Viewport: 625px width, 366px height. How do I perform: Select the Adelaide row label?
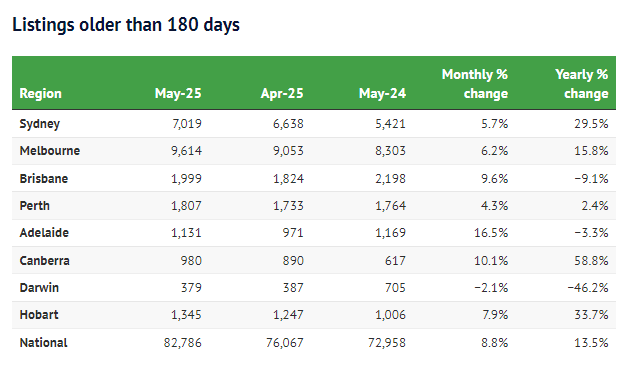tap(44, 233)
